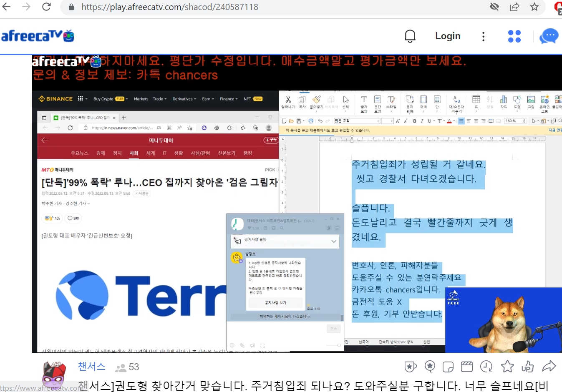Expand Derivatives dropdown on Binance
Viewport: 562px width, 392px height.
[184, 99]
